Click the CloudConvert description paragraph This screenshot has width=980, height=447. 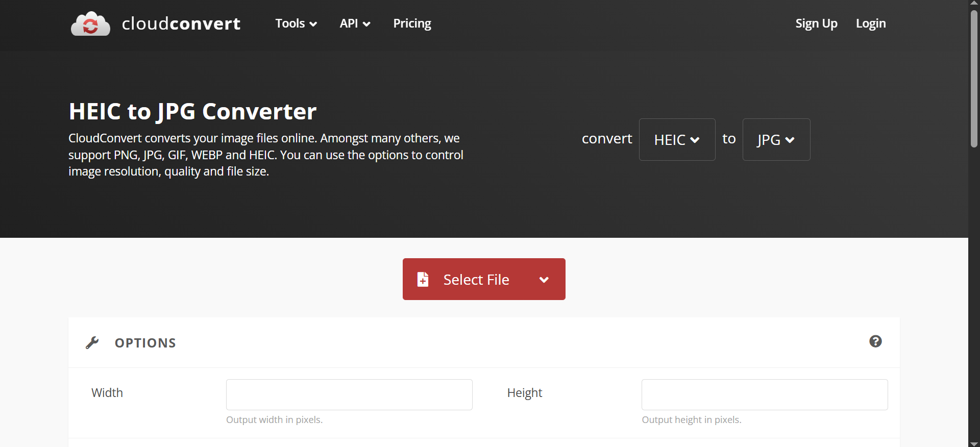click(266, 155)
